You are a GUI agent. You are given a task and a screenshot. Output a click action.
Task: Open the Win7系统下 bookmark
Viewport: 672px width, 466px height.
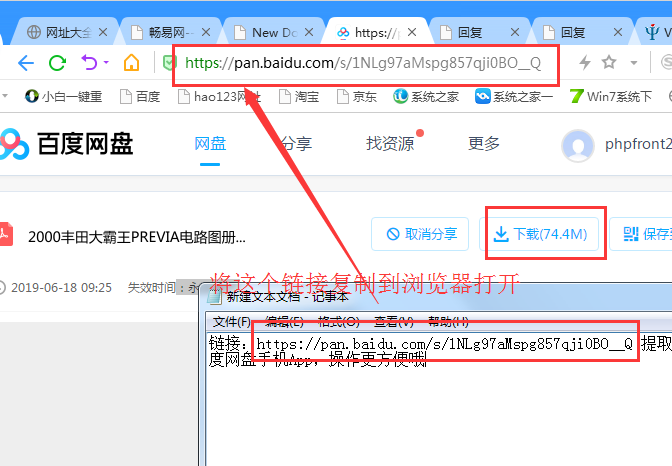pos(611,96)
